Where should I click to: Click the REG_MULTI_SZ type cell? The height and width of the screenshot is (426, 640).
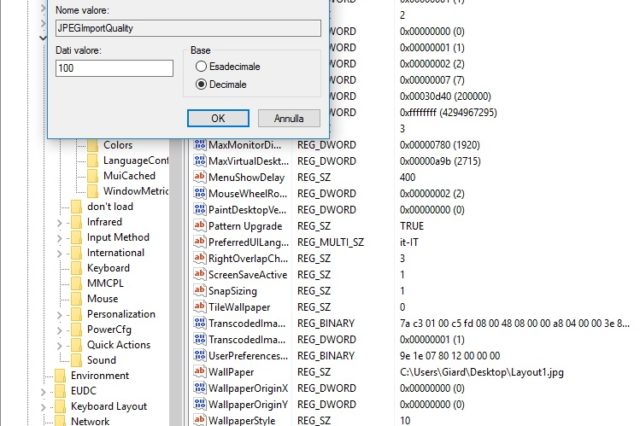330,242
